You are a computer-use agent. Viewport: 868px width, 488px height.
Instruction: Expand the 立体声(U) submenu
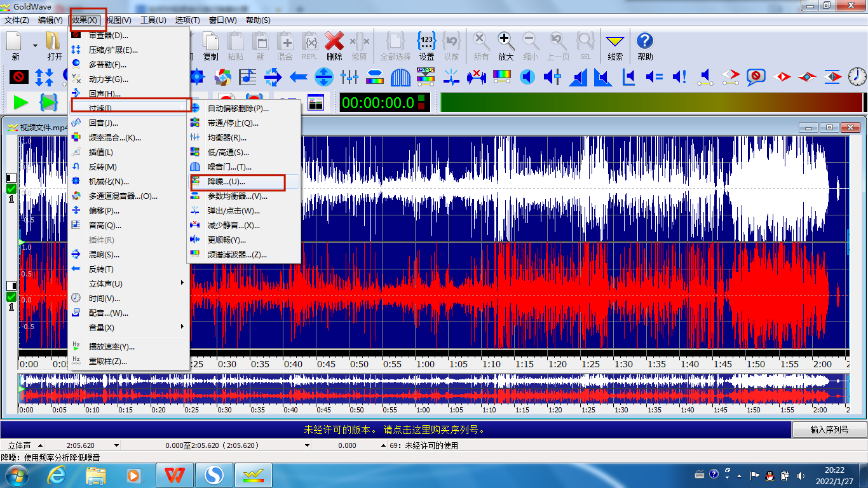[x=129, y=283]
